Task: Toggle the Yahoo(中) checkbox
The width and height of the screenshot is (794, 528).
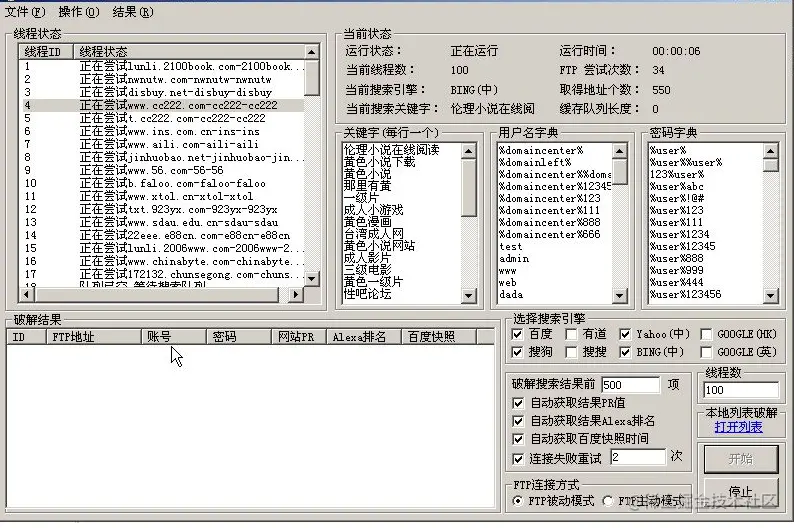Action: click(x=625, y=334)
